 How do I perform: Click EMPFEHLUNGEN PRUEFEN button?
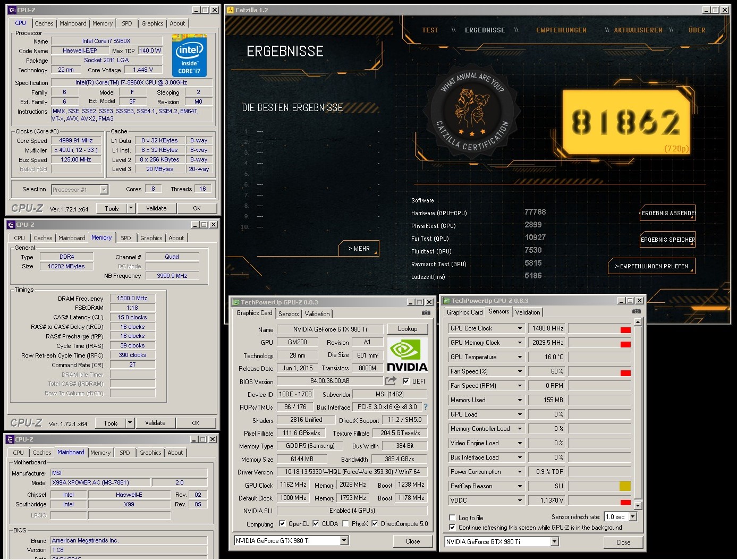pos(651,266)
